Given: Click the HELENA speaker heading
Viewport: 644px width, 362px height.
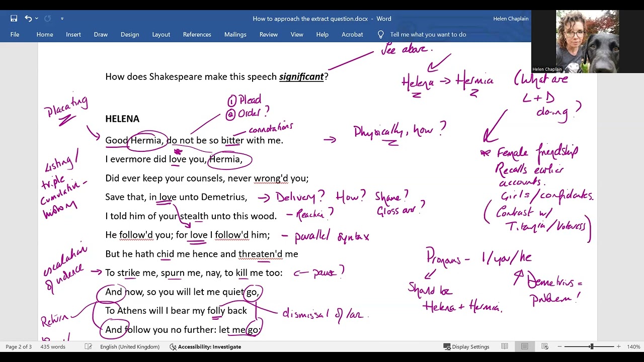Looking at the screenshot, I should pyautogui.click(x=122, y=119).
